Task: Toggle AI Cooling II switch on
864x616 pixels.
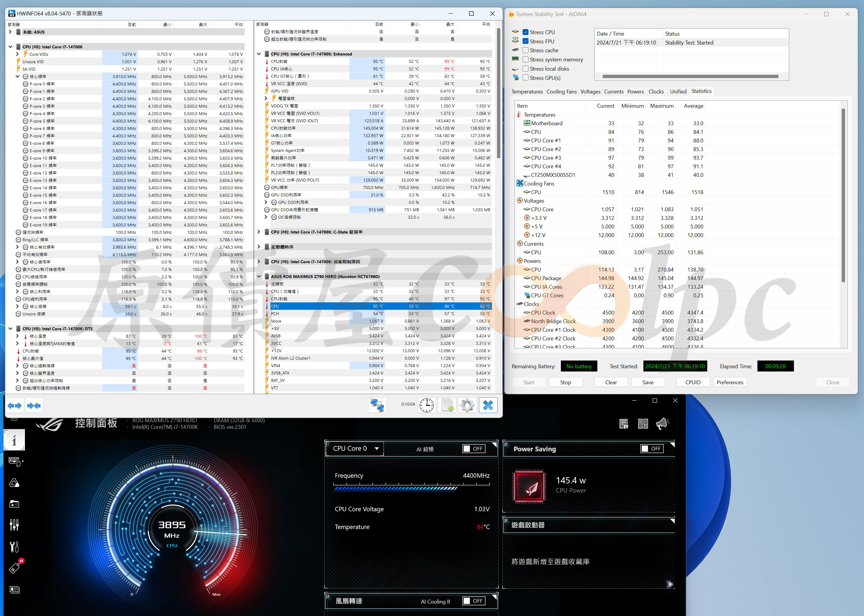Action: click(x=474, y=601)
